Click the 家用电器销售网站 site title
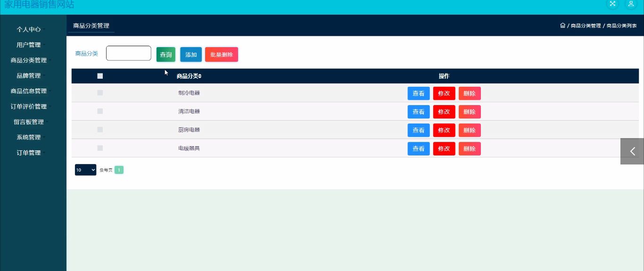Image resolution: width=644 pixels, height=271 pixels. point(39,4)
